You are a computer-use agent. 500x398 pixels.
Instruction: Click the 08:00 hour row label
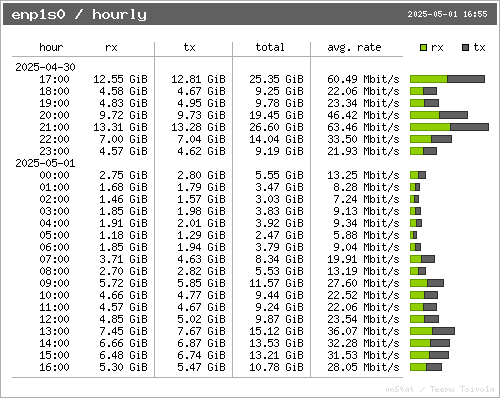[54, 271]
